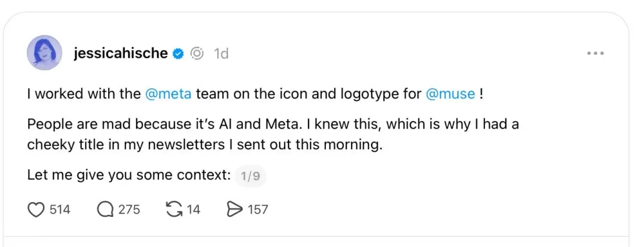Follow the @meta mention link
The height and width of the screenshot is (247, 644).
[168, 94]
